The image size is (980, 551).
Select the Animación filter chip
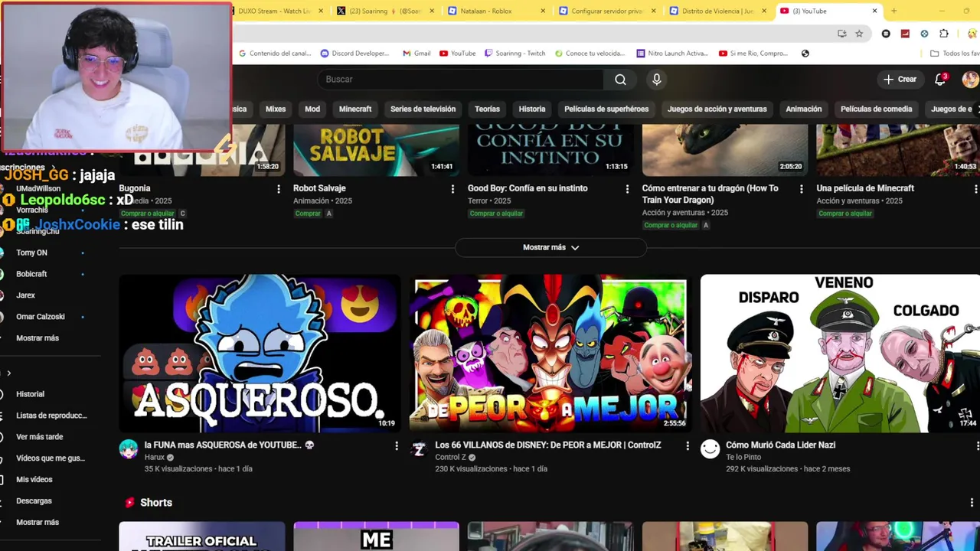[x=803, y=109]
